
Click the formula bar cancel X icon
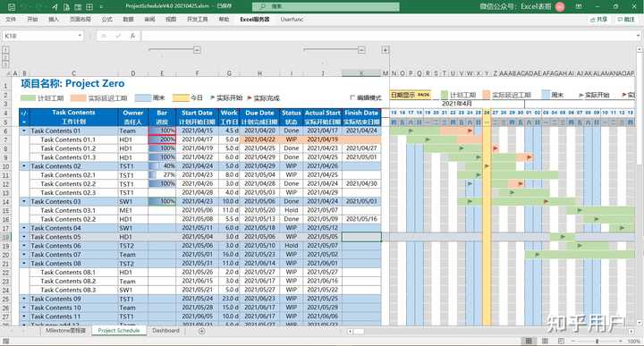(104, 36)
